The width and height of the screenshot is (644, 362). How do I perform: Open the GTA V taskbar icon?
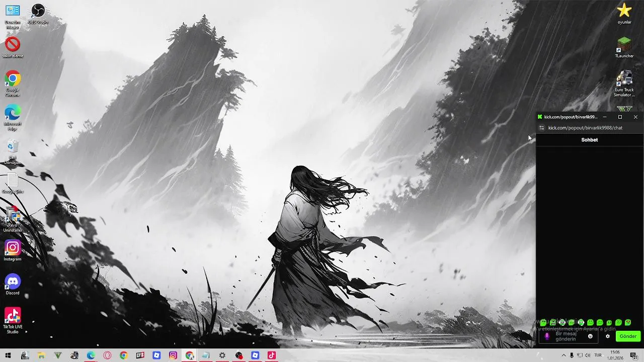pyautogui.click(x=58, y=355)
